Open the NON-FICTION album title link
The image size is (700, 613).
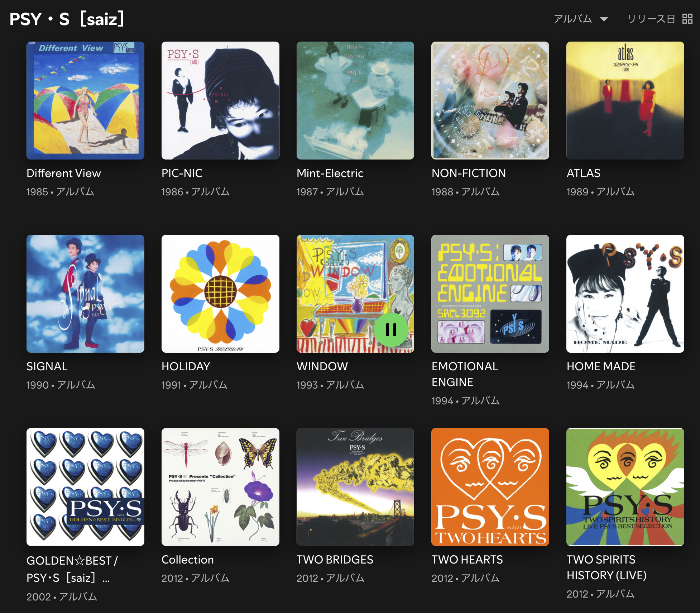coord(469,173)
